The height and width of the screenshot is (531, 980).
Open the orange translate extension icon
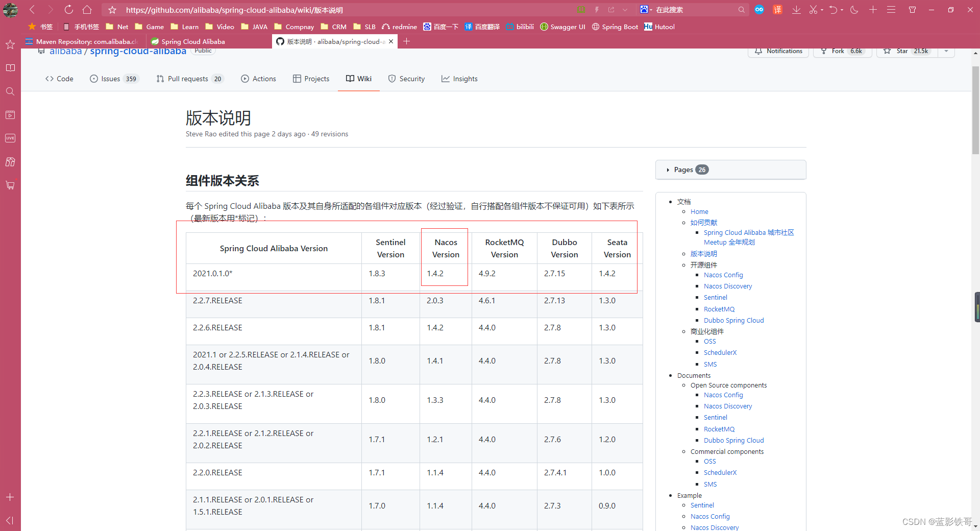click(x=777, y=10)
